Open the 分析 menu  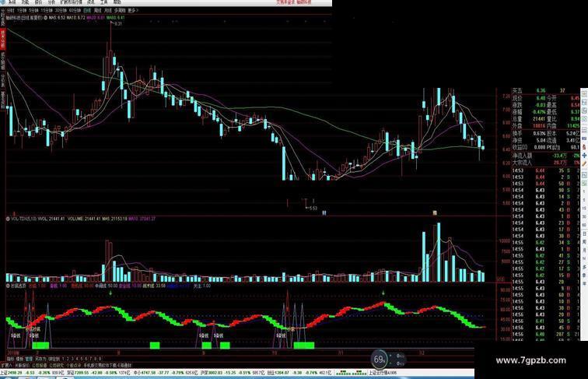tap(51, 2)
